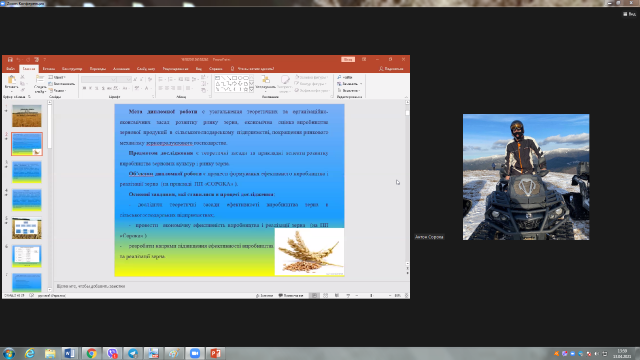Open Zoom from the Windows taskbar
The image size is (640, 360).
click(195, 353)
